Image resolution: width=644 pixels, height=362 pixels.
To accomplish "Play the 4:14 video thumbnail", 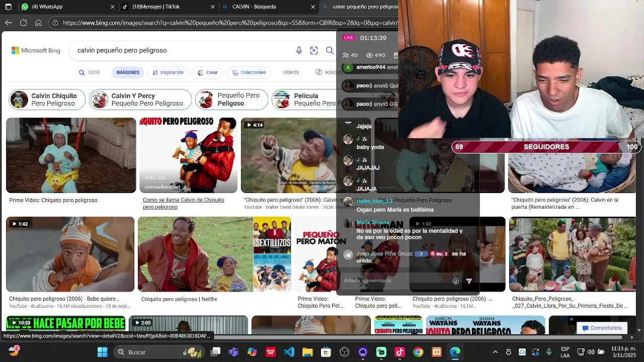I will (x=288, y=155).
